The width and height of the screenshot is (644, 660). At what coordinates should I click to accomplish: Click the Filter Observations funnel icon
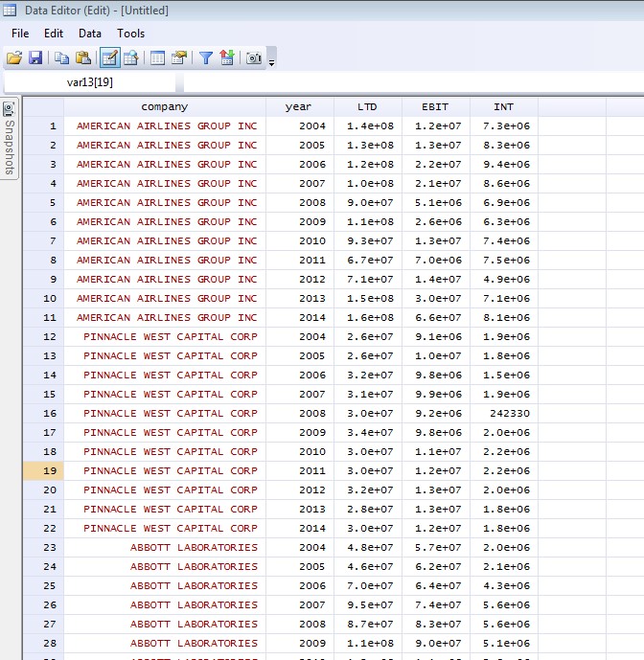(x=205, y=57)
